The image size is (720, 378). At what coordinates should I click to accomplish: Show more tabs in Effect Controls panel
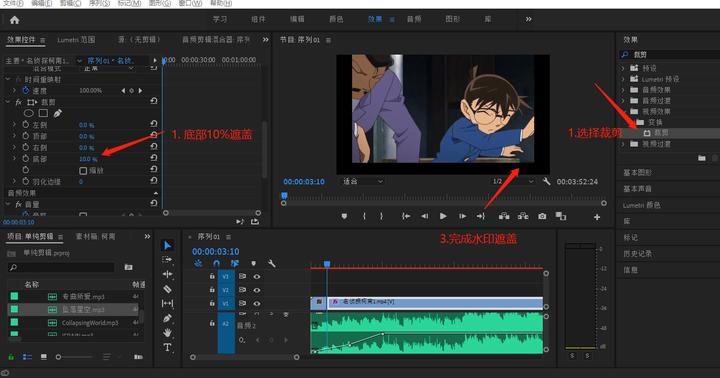pyautogui.click(x=265, y=40)
